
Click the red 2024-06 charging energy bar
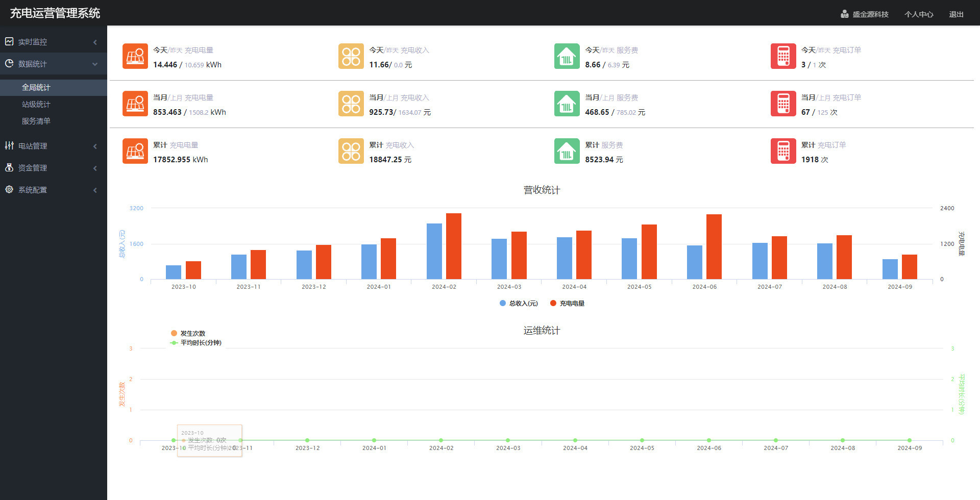pos(714,246)
